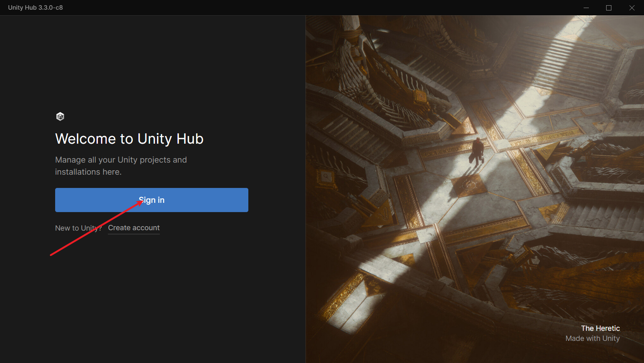Viewport: 644px width, 363px height.
Task: Maximize the Unity Hub window
Action: [x=609, y=8]
